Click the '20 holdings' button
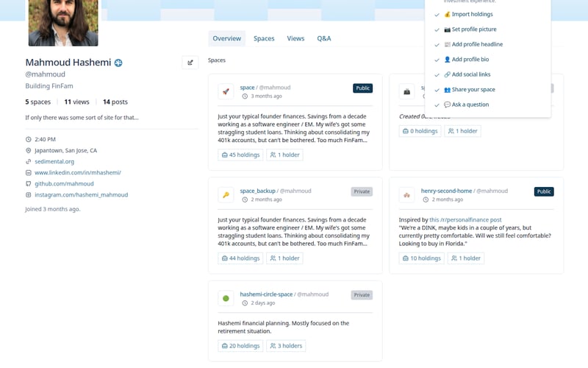This screenshot has height=368, width=588. pyautogui.click(x=240, y=346)
